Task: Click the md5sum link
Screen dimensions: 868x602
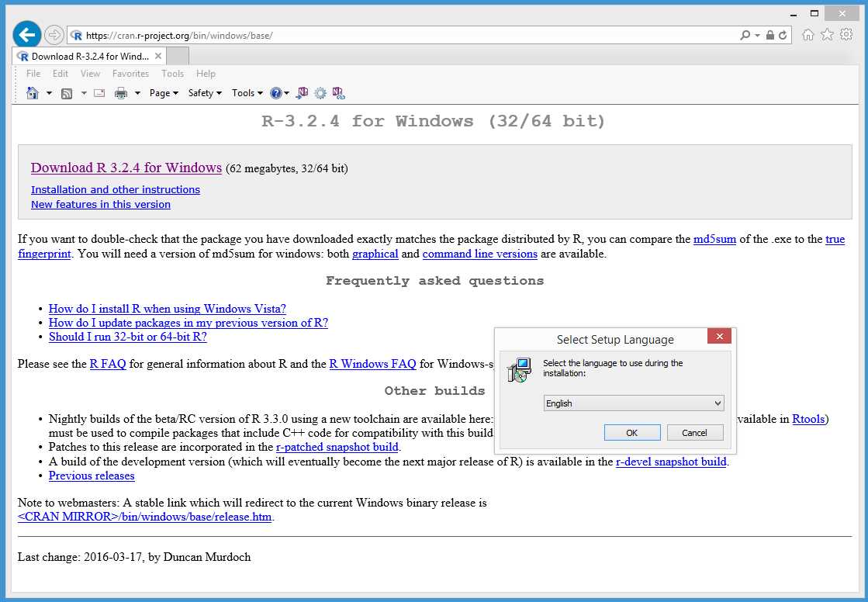Action: pyautogui.click(x=714, y=239)
